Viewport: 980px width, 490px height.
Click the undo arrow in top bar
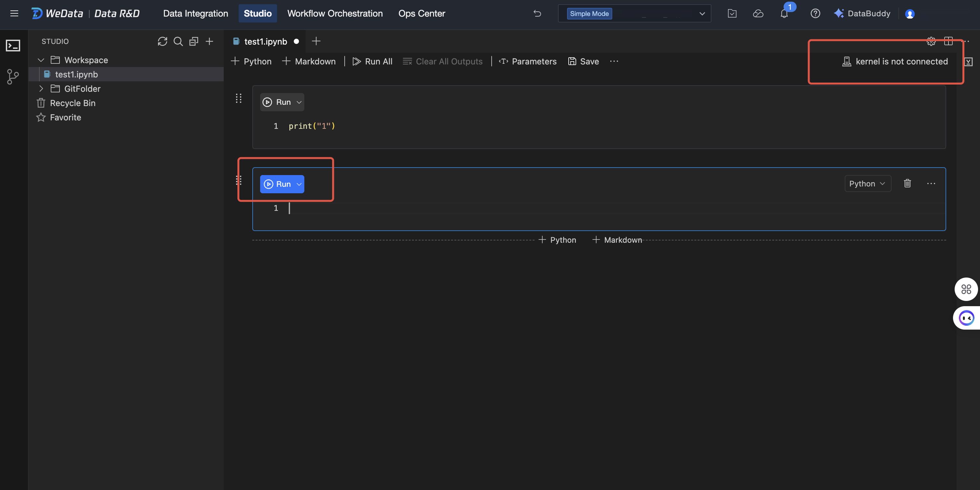click(537, 14)
